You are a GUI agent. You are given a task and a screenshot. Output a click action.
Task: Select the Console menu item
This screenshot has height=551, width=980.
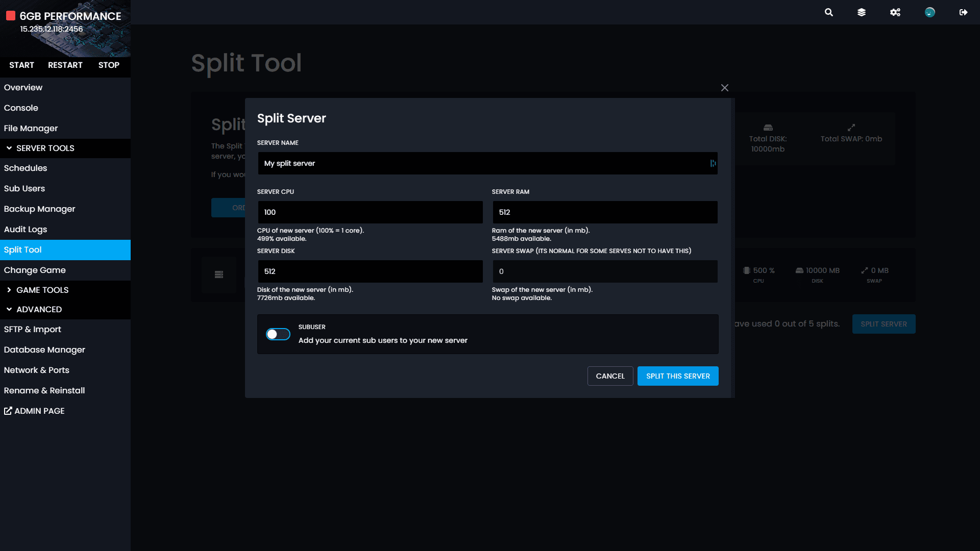pos(21,108)
